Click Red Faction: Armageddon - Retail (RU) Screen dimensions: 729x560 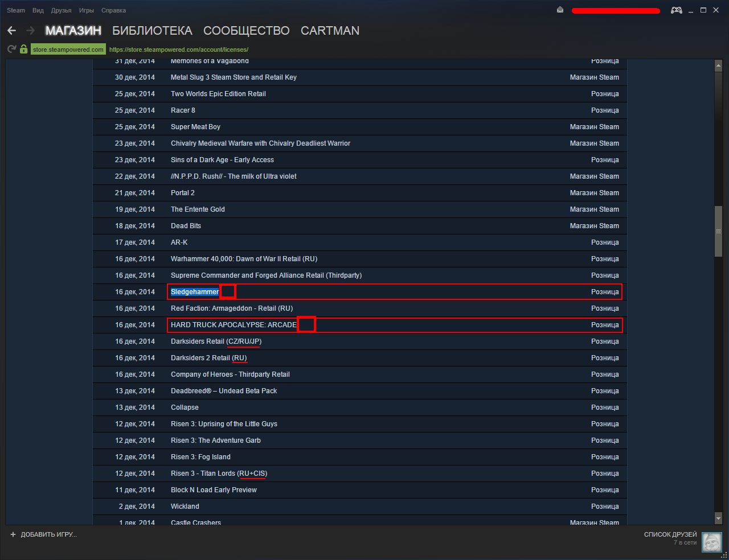pyautogui.click(x=232, y=308)
